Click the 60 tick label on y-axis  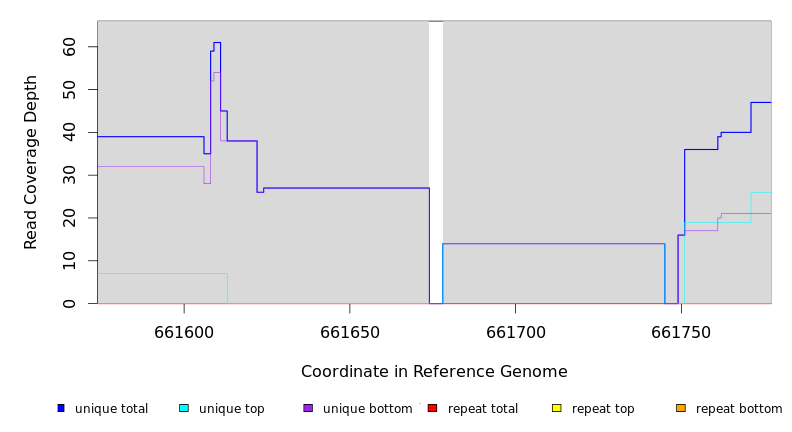coord(69,47)
